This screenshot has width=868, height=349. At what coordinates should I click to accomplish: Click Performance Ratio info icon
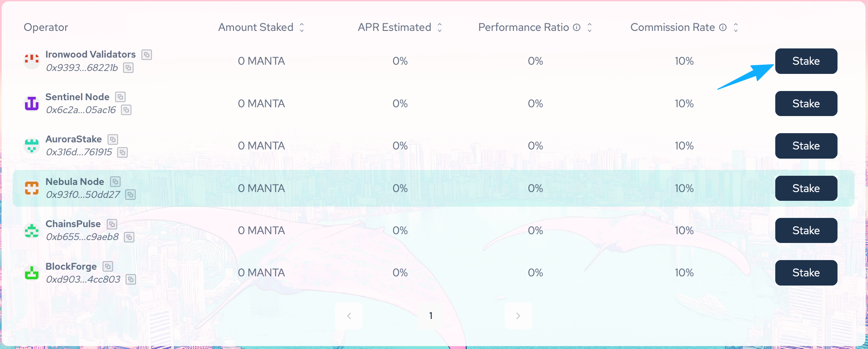[576, 28]
